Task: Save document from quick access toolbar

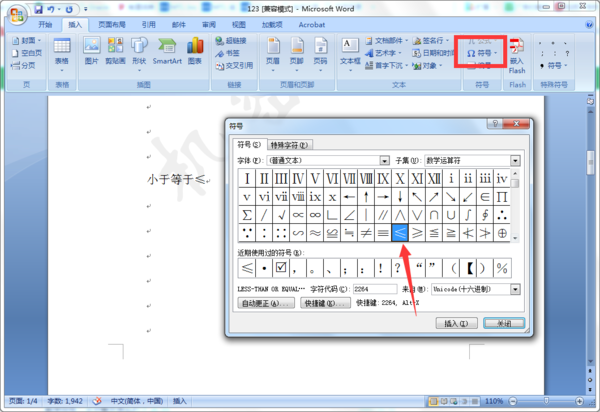Action: pos(38,9)
